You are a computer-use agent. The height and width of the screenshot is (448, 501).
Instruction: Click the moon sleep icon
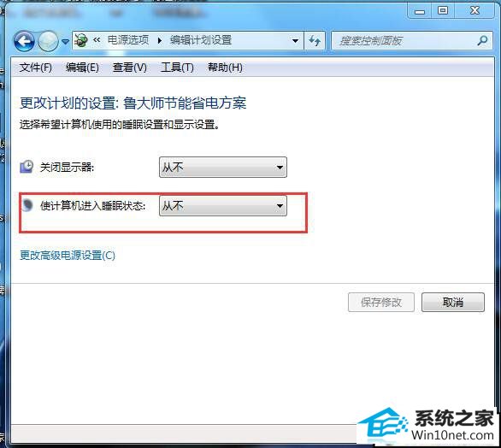tap(27, 205)
